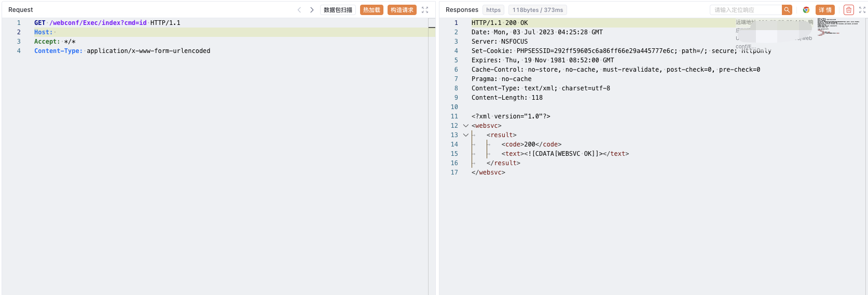Click the CDATA WEBSVC OK text line
This screenshot has height=295, width=868.
pos(565,154)
